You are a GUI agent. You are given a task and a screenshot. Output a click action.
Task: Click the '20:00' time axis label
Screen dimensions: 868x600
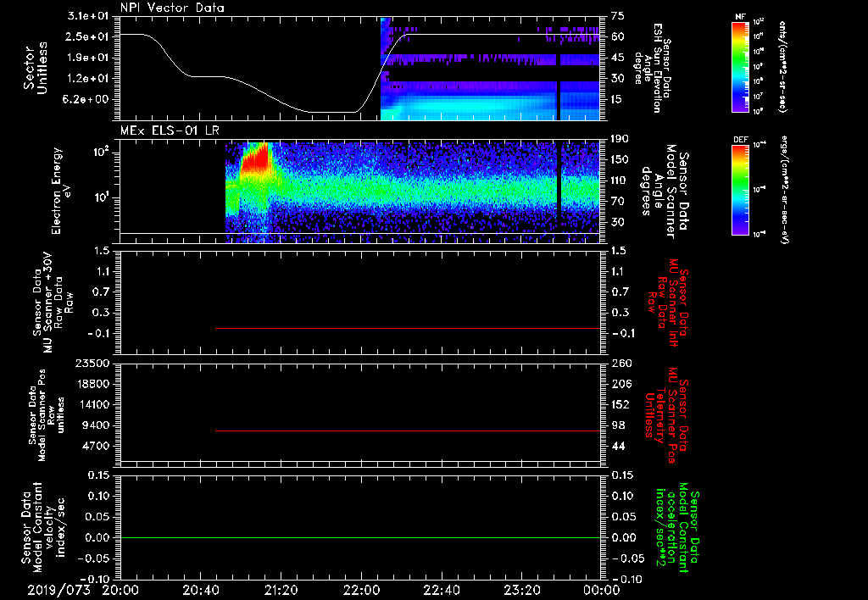[x=120, y=590]
